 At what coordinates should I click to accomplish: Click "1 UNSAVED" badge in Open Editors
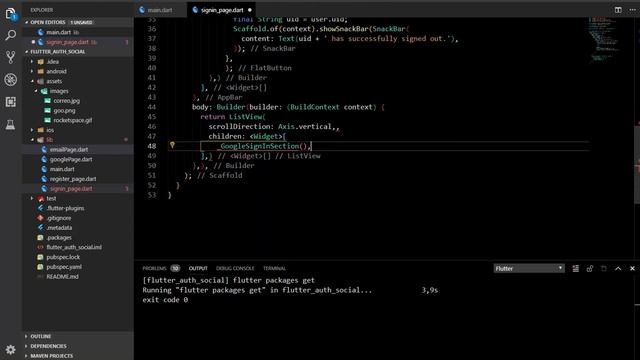point(81,22)
